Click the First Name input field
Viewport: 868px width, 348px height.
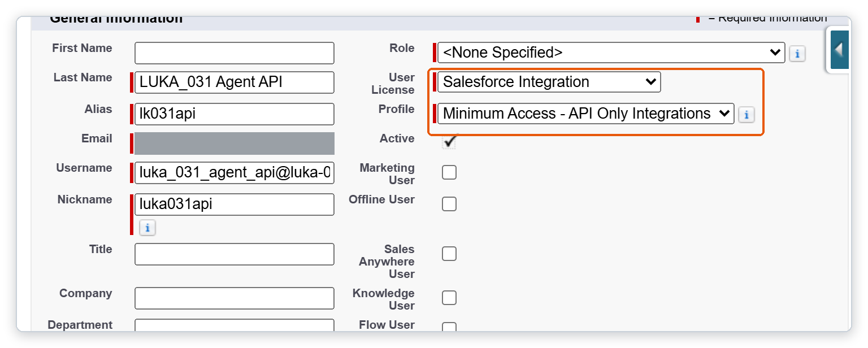(x=235, y=53)
